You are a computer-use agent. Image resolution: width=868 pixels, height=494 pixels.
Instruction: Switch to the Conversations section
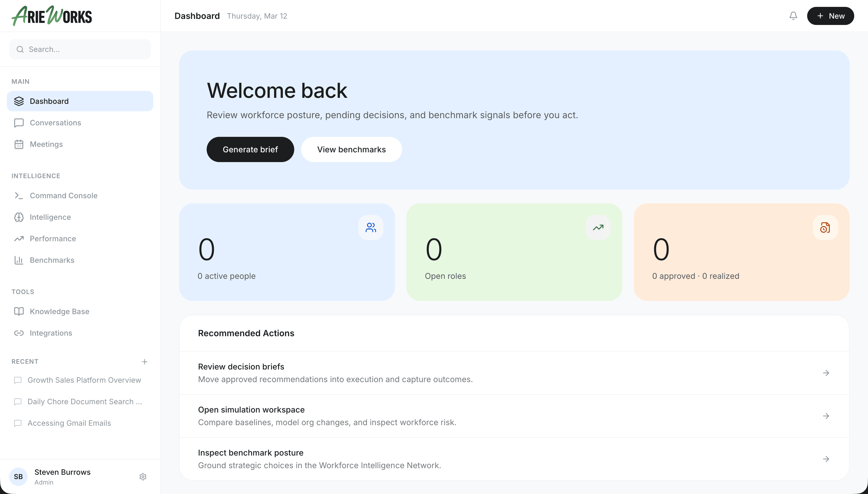tap(55, 122)
